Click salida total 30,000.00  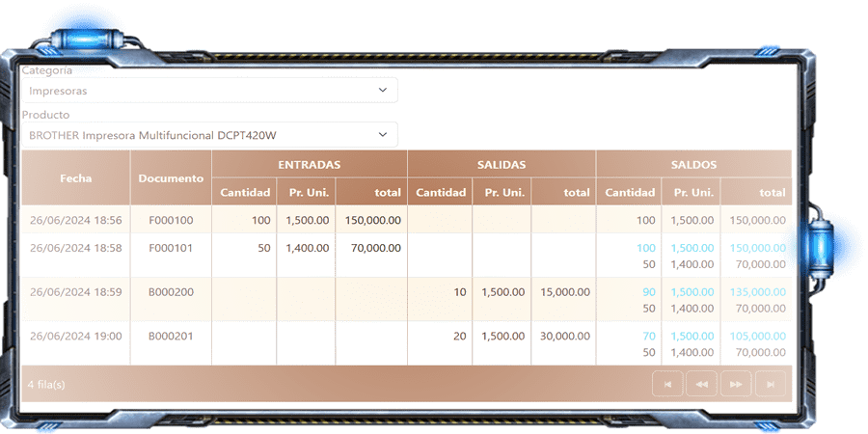tap(565, 336)
